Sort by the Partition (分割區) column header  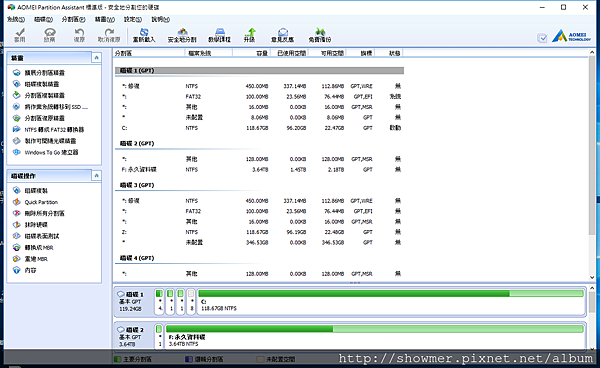(x=149, y=53)
